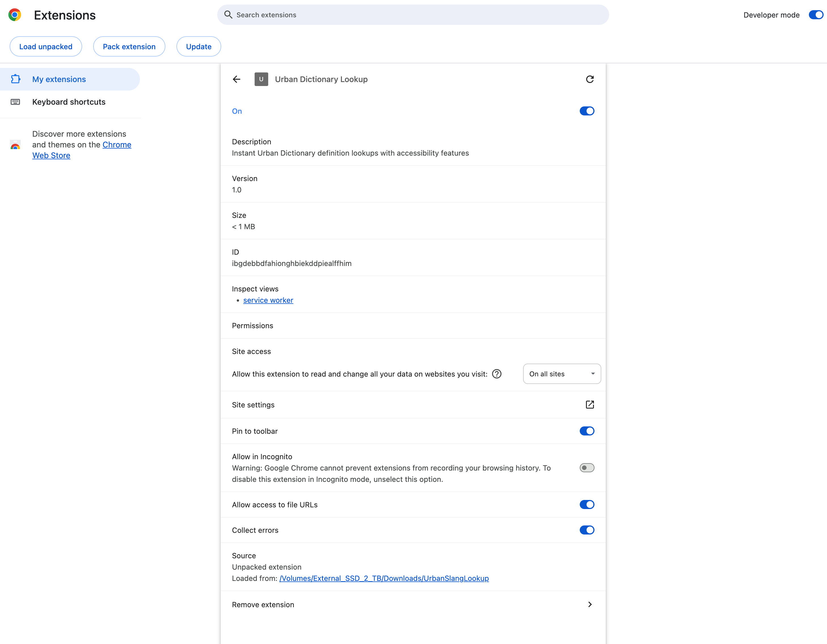Click the search magnifier icon
Screen dimensions: 827x644
click(228, 15)
